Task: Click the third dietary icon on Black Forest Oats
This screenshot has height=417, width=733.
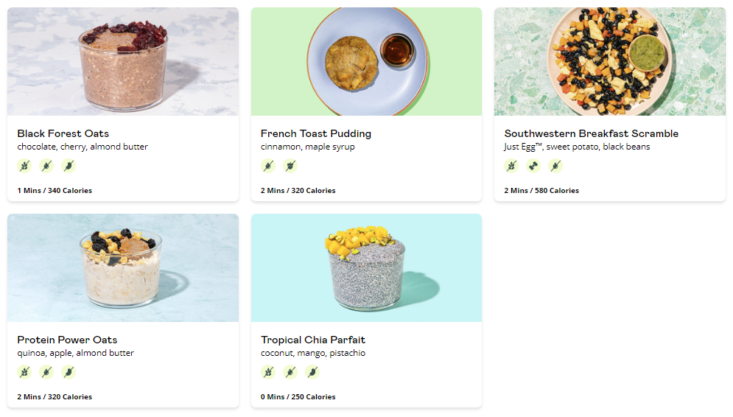Action: click(68, 166)
